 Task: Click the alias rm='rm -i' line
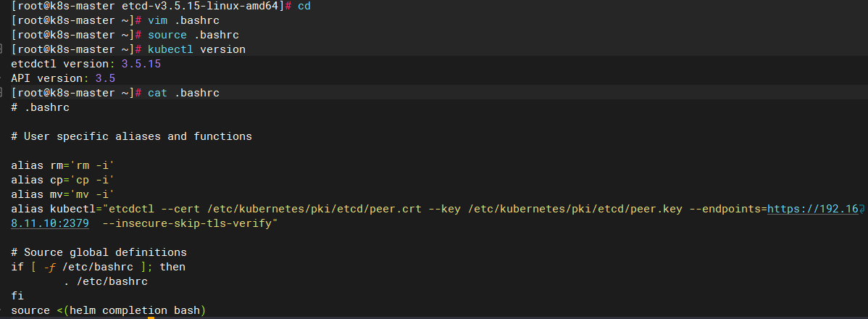(62, 165)
